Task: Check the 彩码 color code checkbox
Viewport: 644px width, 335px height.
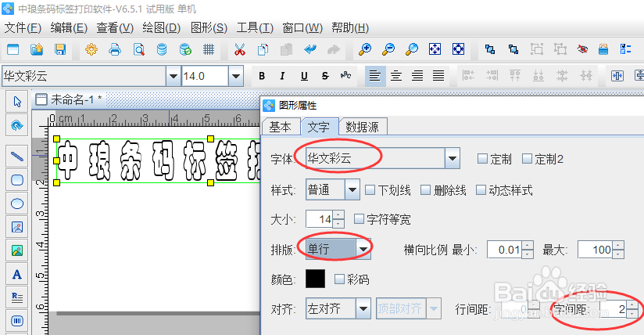Action: (x=339, y=279)
